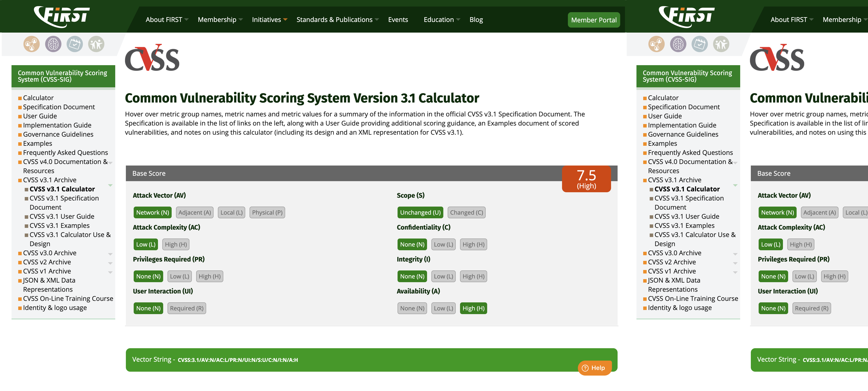Click the blue calendar circle icon in right window
The width and height of the screenshot is (868, 391).
[700, 44]
